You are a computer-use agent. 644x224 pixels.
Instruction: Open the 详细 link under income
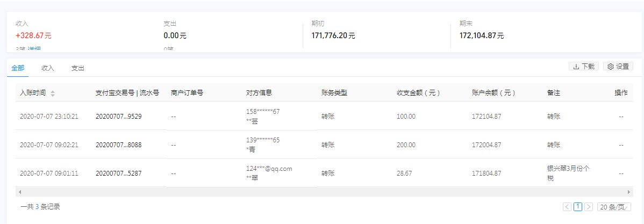pos(34,50)
